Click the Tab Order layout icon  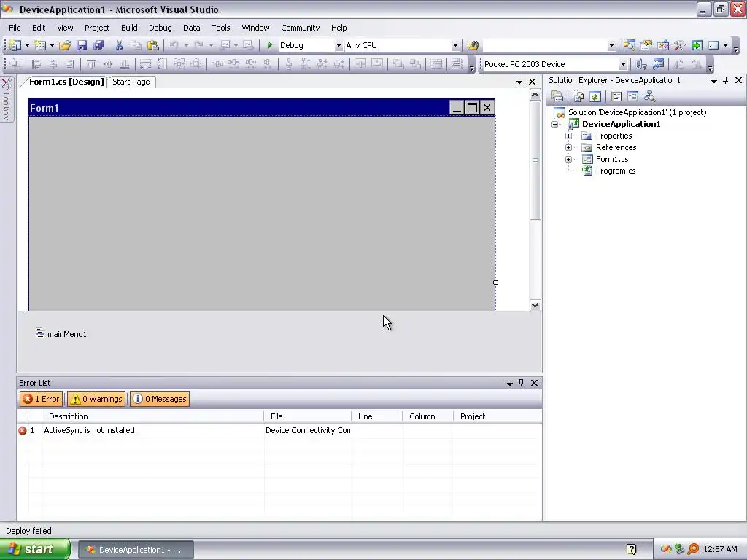[x=457, y=64]
